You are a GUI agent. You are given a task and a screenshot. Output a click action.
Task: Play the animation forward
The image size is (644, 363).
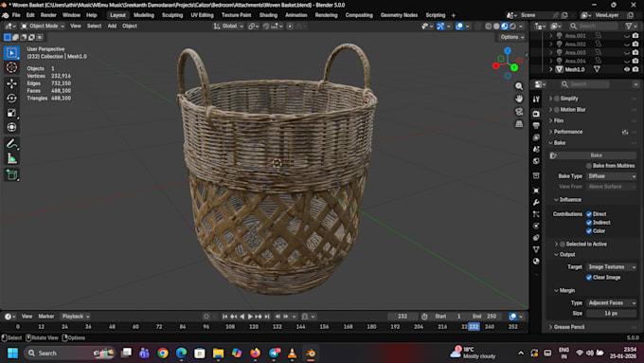(x=250, y=317)
